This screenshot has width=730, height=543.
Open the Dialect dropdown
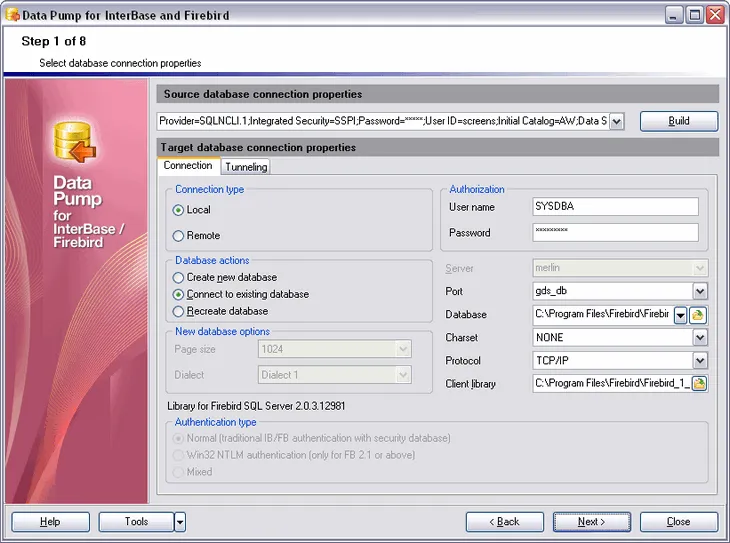[x=403, y=375]
